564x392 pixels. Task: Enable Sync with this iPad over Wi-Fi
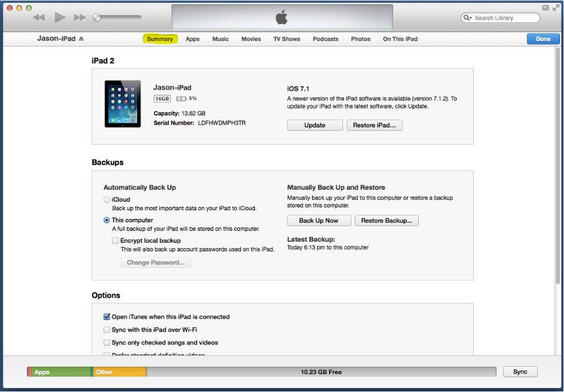(106, 329)
